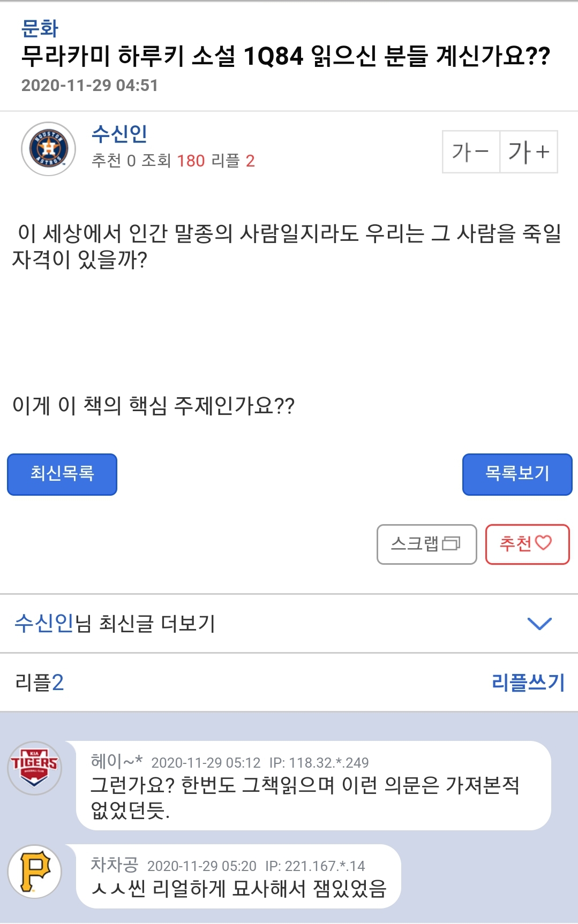Scrap this post with 스크랩 icon button
This screenshot has height=924, width=578.
pyautogui.click(x=426, y=544)
